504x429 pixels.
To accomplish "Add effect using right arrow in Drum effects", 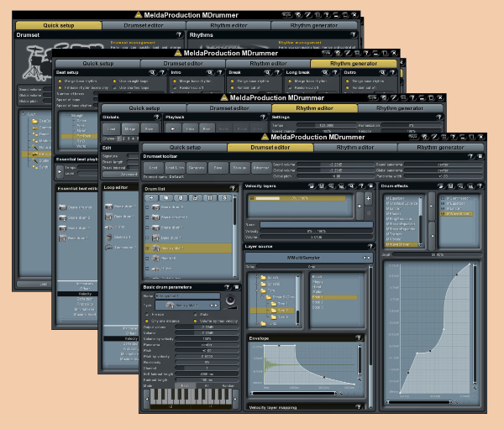I will tap(432, 207).
